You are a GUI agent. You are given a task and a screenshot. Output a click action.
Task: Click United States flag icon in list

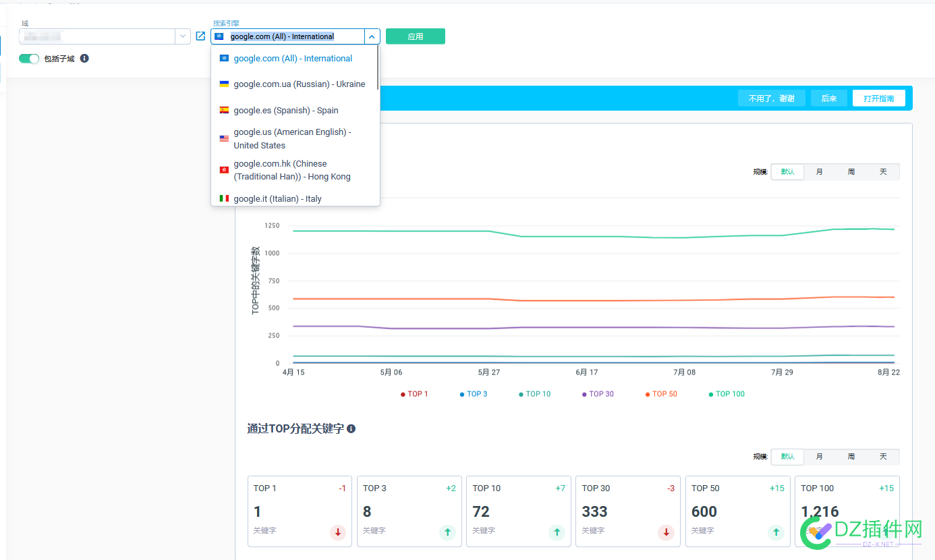(224, 138)
